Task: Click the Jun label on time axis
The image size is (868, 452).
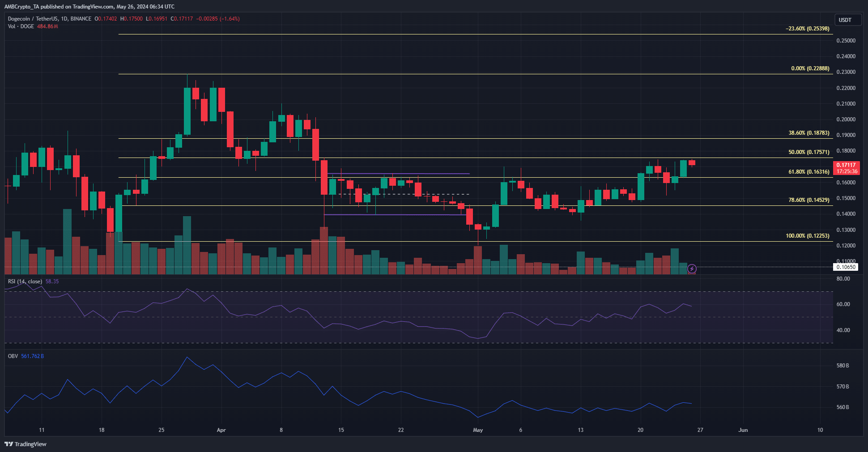Action: (743, 430)
